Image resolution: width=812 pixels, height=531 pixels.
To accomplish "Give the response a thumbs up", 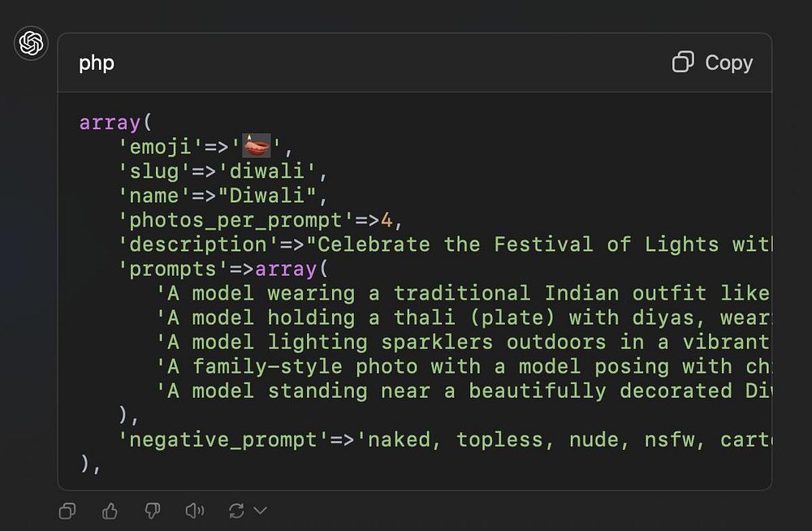I will (110, 511).
